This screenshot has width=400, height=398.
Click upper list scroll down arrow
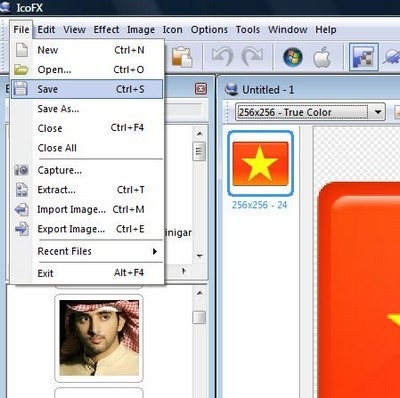(200, 256)
